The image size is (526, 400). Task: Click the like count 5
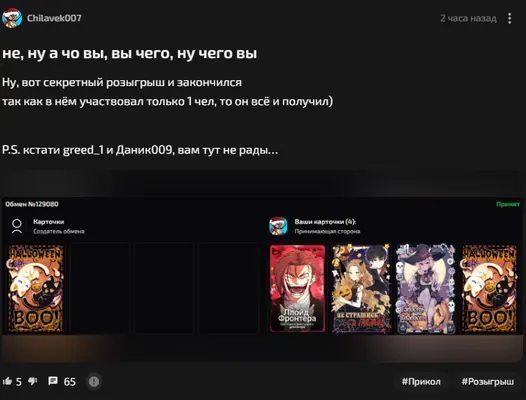pyautogui.click(x=19, y=382)
